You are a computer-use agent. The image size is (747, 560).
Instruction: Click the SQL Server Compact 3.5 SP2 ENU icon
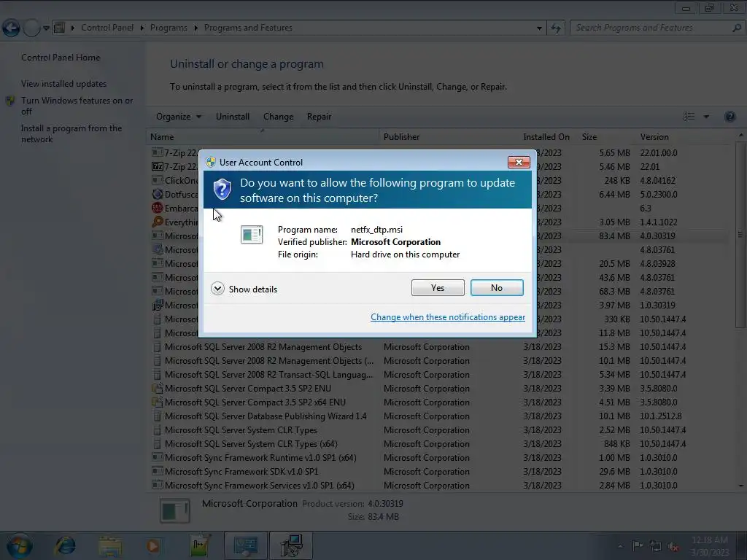pos(158,389)
